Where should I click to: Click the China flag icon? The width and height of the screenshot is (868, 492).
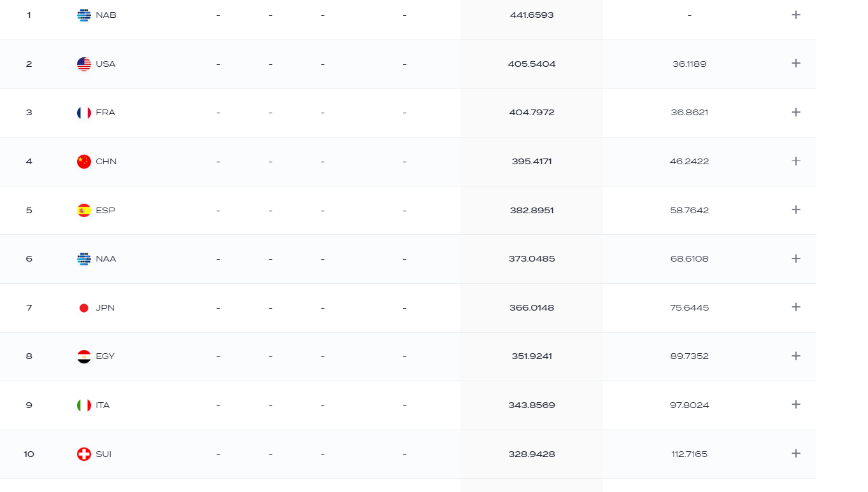84,161
